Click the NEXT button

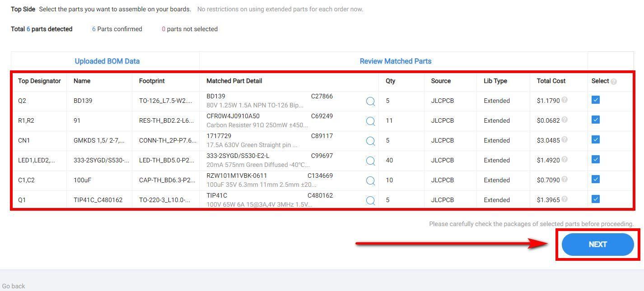point(597,245)
